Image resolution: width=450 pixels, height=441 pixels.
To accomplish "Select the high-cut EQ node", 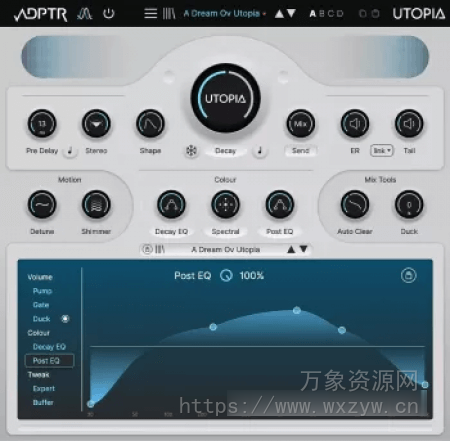I will (x=425, y=385).
